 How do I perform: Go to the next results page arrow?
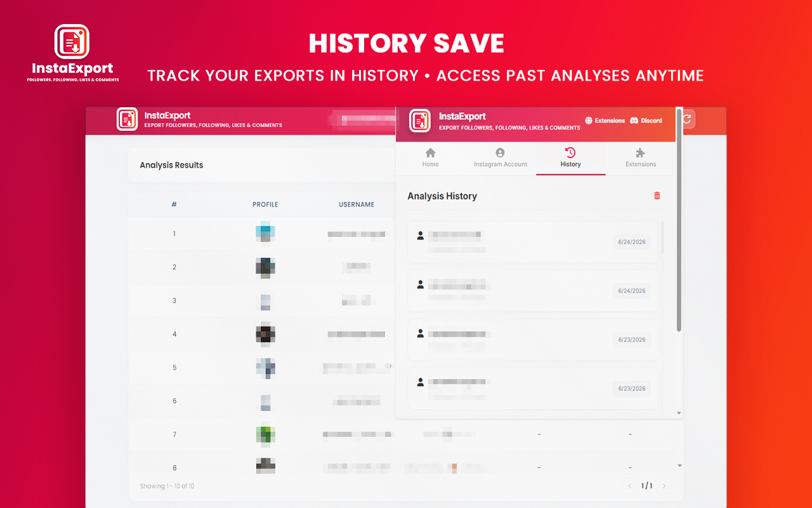(x=664, y=486)
